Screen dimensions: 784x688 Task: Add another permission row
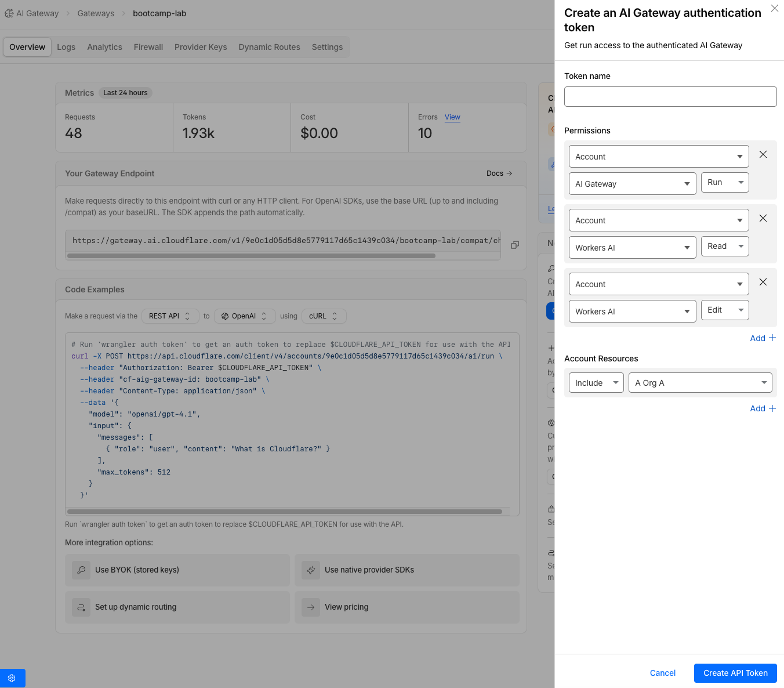pyautogui.click(x=763, y=338)
